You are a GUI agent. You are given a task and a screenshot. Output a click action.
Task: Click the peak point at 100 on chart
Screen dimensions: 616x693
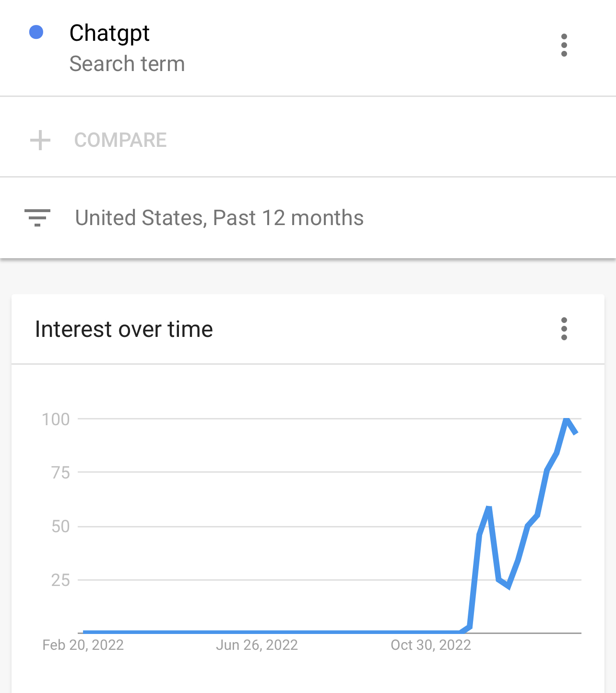[567, 419]
